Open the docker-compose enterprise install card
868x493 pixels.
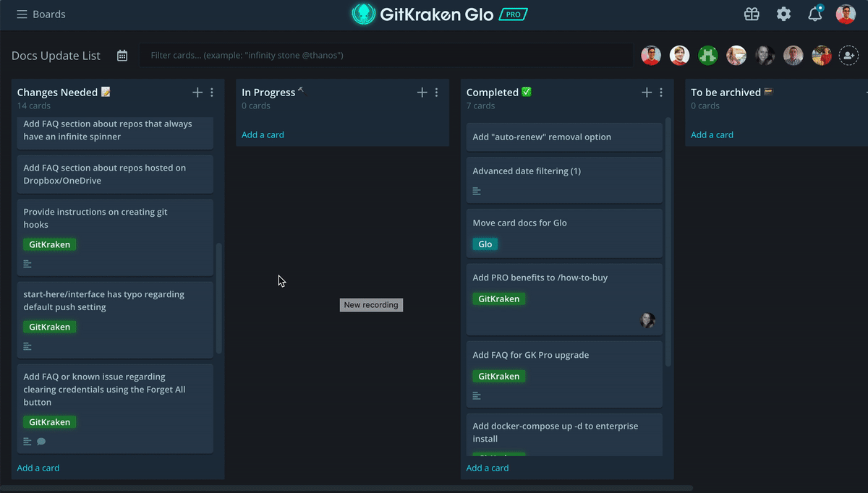[x=564, y=434]
